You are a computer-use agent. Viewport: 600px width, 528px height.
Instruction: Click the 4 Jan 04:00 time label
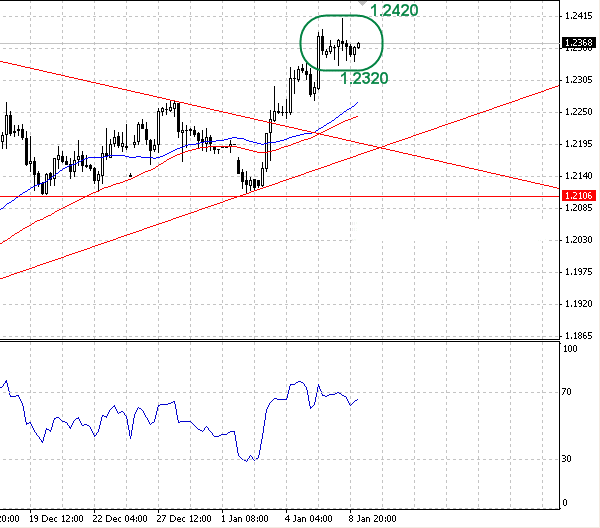pos(309,519)
